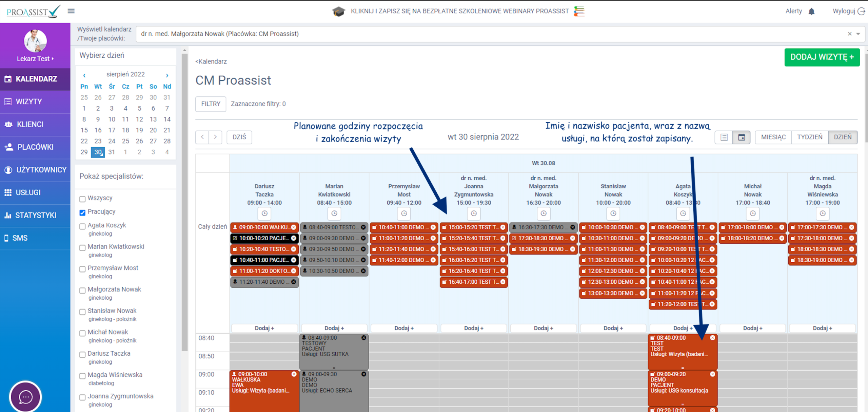868x412 pixels.
Task: Tick the Stanisław Nowak specialist checkbox
Action: point(82,312)
